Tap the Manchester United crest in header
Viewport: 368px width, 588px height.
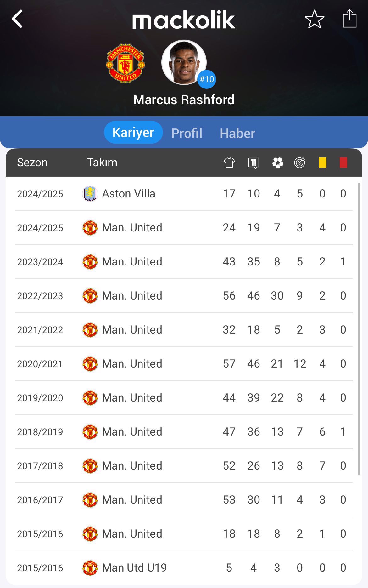125,63
